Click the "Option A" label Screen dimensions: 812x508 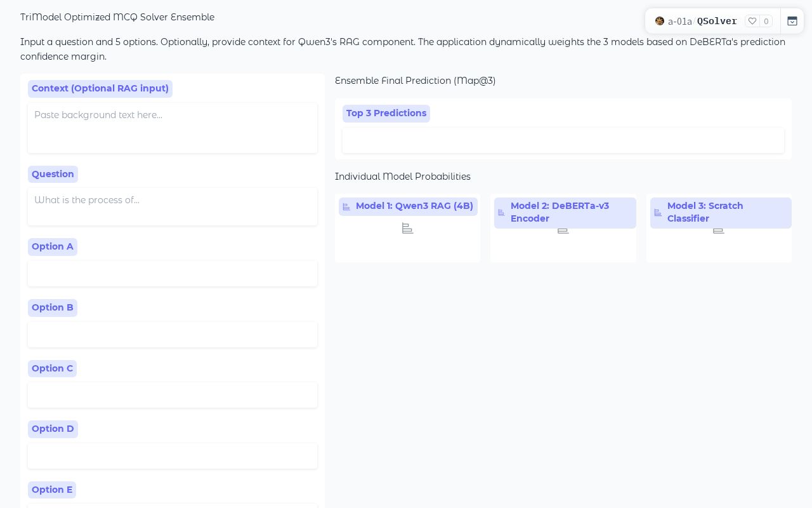click(53, 246)
